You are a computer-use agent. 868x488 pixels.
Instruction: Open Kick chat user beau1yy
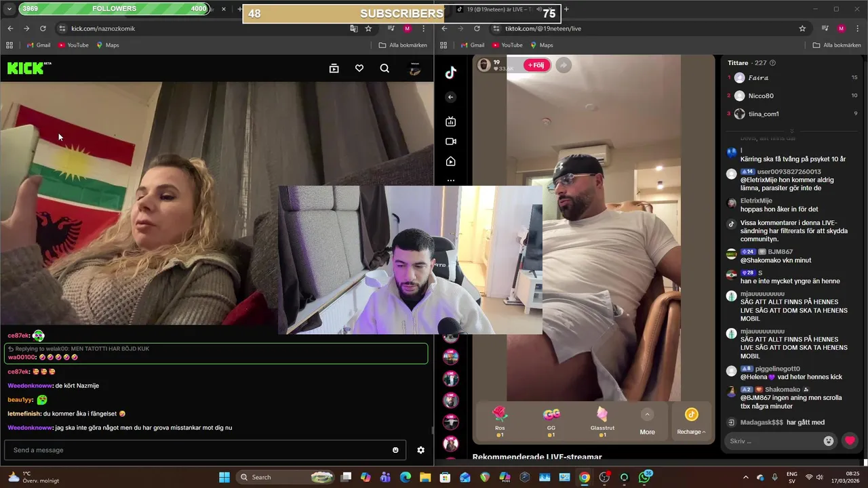point(20,400)
